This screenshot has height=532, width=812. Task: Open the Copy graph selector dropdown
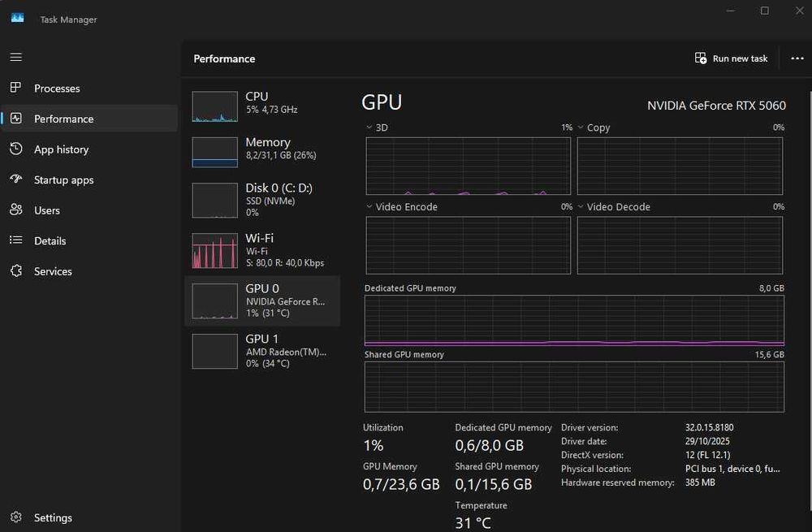click(581, 128)
